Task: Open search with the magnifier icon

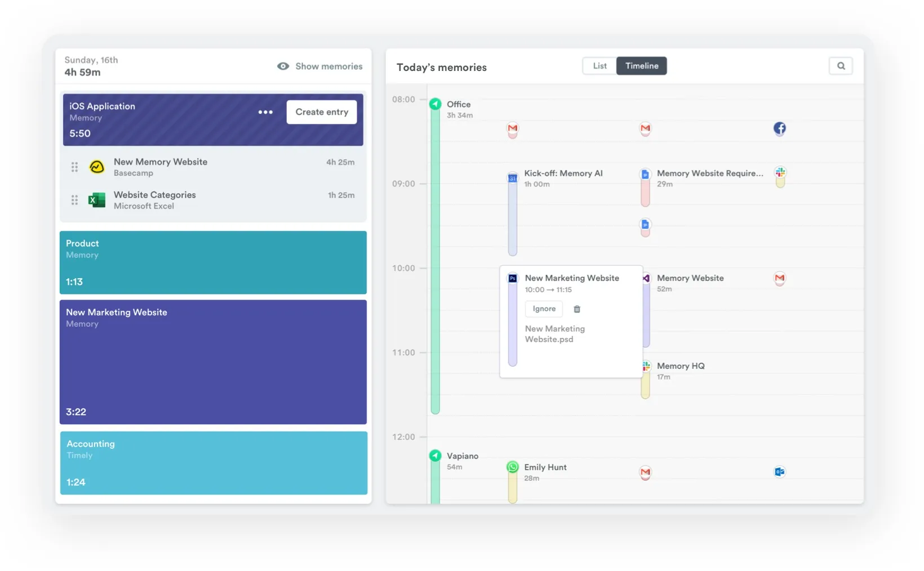Action: (841, 66)
